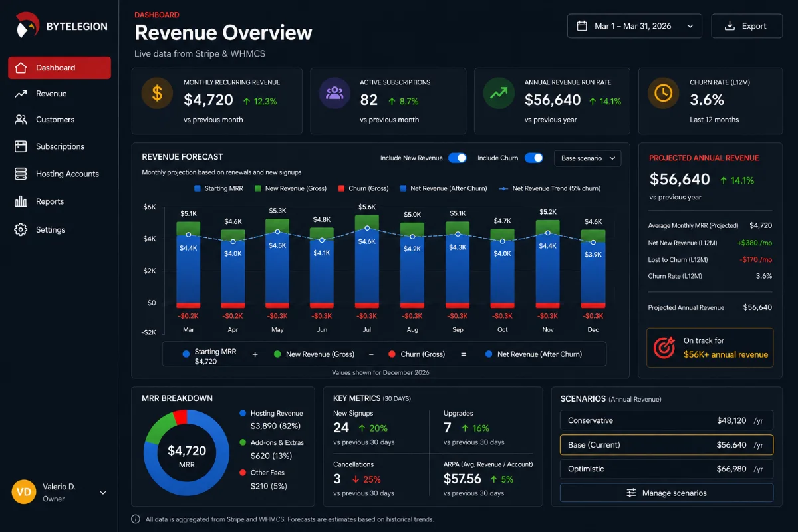Click the December bar in forecast chart
The height and width of the screenshot is (532, 798).
pyautogui.click(x=593, y=269)
